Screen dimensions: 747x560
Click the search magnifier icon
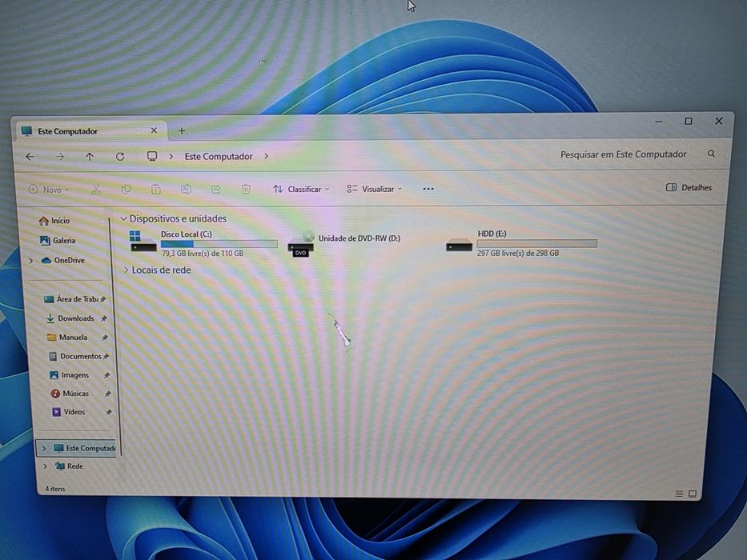tap(711, 154)
